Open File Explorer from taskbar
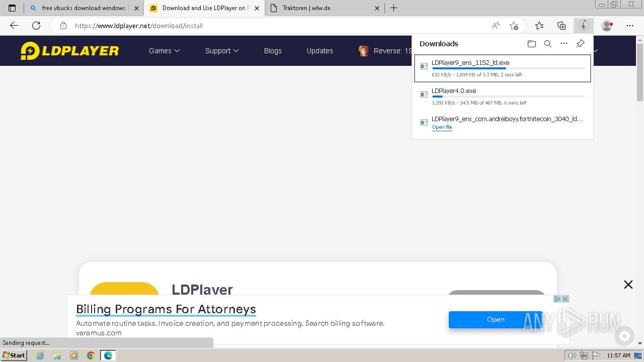This screenshot has height=362, width=644. coord(57,355)
